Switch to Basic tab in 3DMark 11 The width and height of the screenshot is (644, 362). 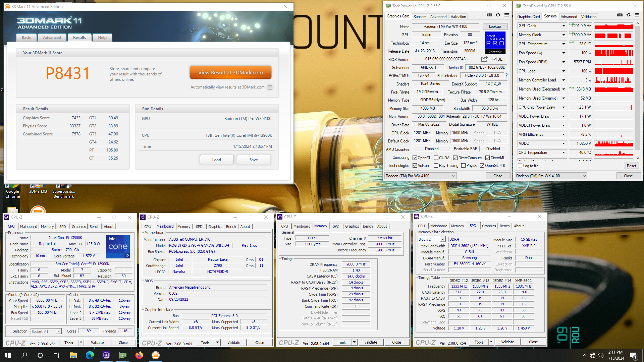pos(26,38)
